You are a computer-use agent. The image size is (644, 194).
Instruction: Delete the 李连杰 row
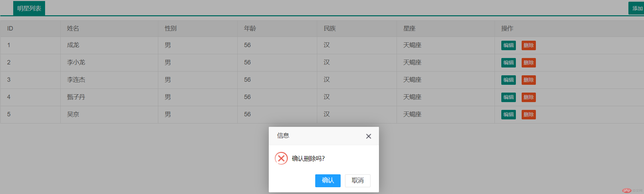(528, 80)
